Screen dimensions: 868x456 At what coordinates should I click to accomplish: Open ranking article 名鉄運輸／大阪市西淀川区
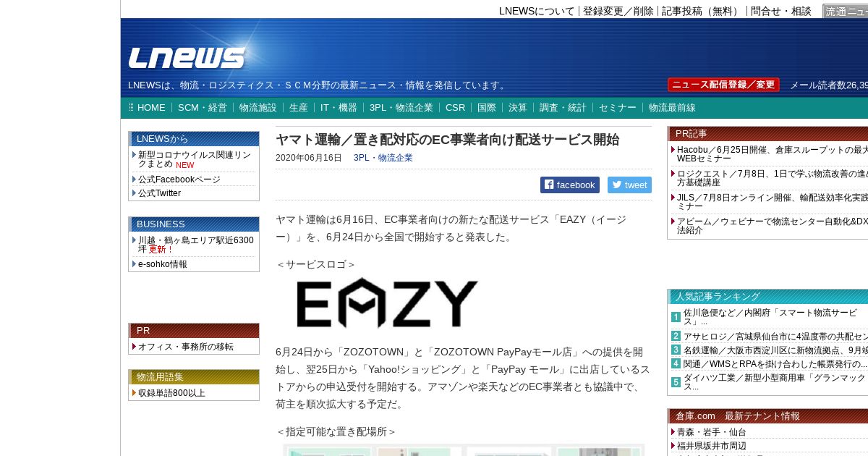775,350
